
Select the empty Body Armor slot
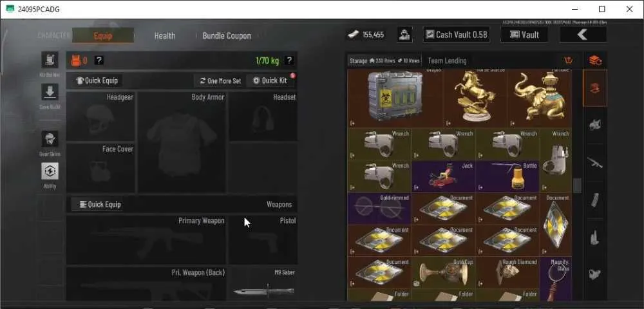click(x=182, y=142)
